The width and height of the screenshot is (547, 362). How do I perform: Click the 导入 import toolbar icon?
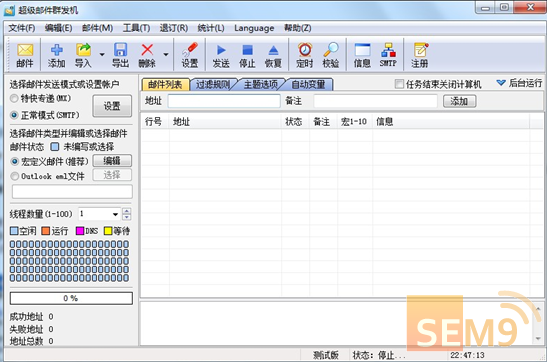[83, 55]
